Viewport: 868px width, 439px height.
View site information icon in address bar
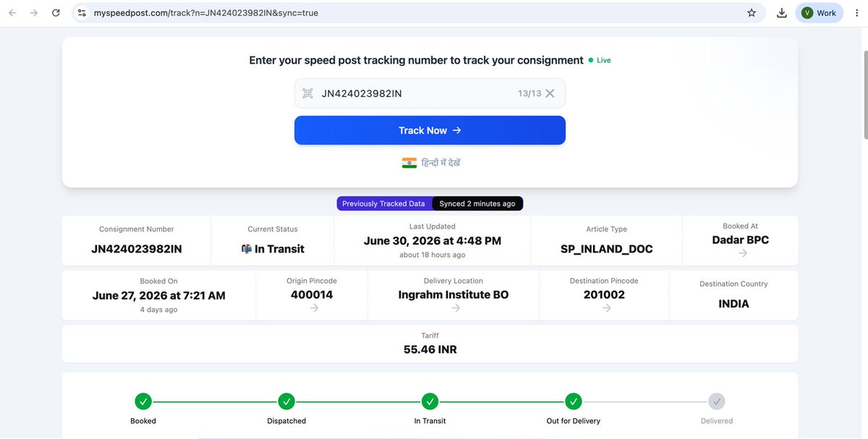tap(82, 13)
